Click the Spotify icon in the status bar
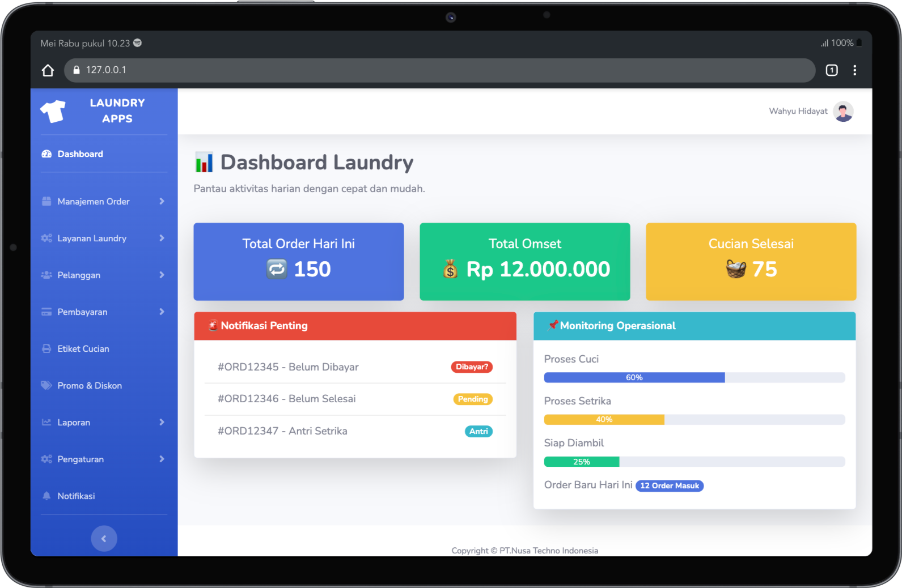 137,43
